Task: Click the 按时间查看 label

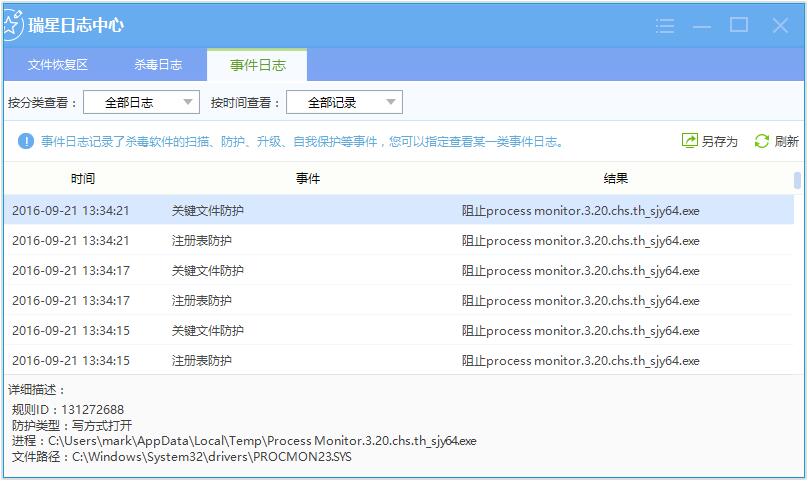Action: (x=245, y=103)
